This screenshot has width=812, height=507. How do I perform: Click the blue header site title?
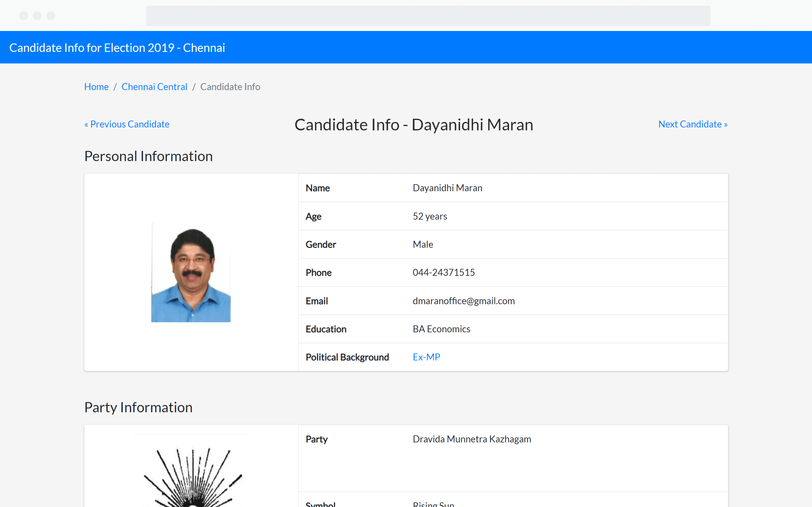[117, 48]
